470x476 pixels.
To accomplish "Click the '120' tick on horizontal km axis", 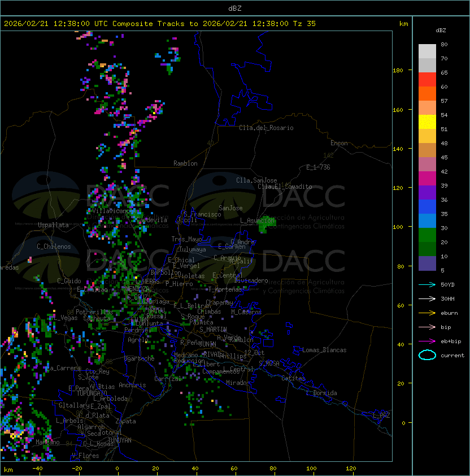I will (351, 469).
